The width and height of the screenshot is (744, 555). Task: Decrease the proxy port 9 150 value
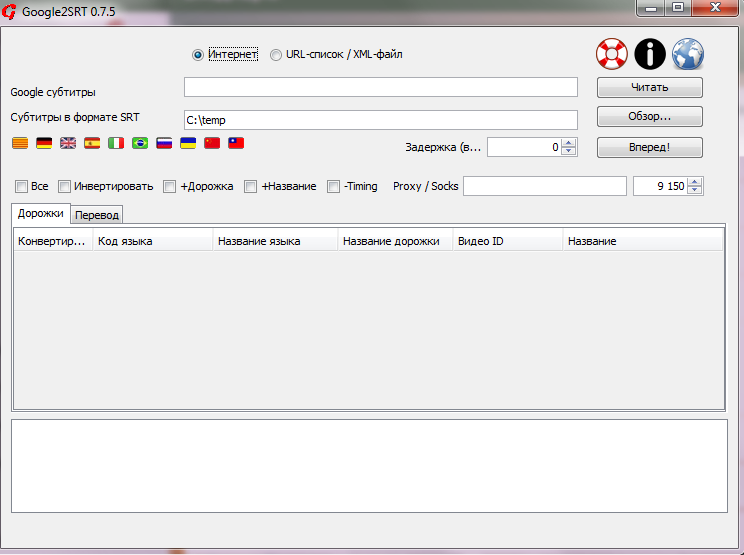pos(695,190)
